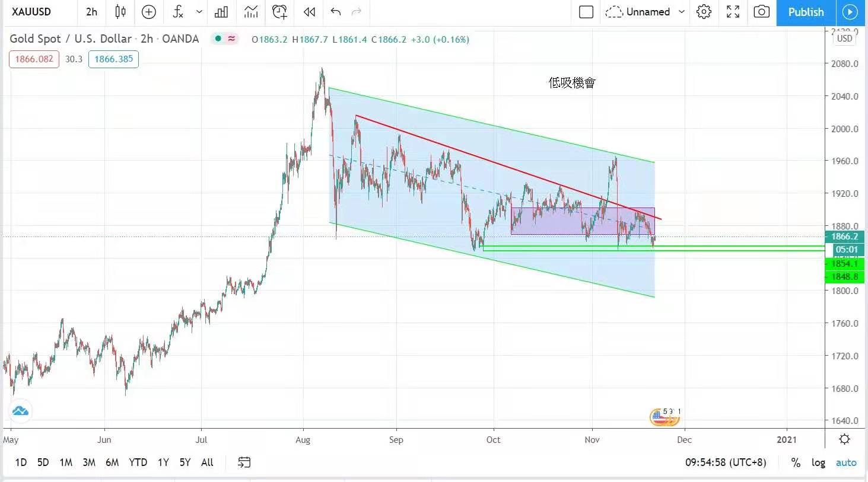The width and height of the screenshot is (868, 482).
Task: Select the YTD date range
Action: click(x=138, y=462)
